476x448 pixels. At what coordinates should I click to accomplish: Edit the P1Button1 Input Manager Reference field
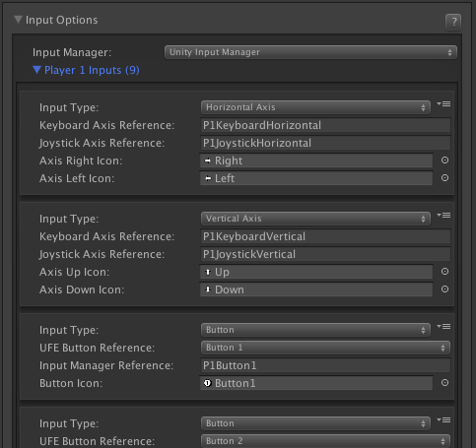(325, 365)
